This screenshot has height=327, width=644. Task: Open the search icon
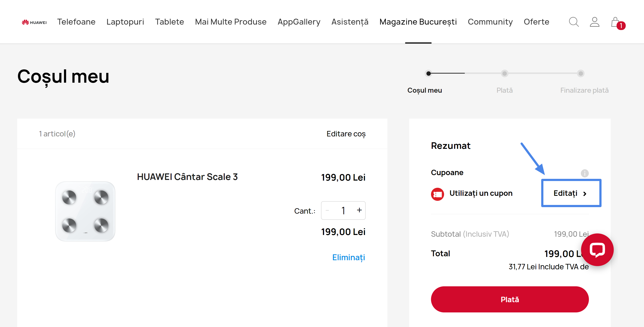point(573,22)
